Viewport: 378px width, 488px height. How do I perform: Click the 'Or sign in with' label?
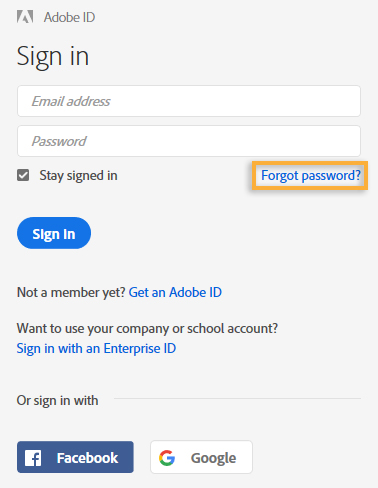coord(57,401)
